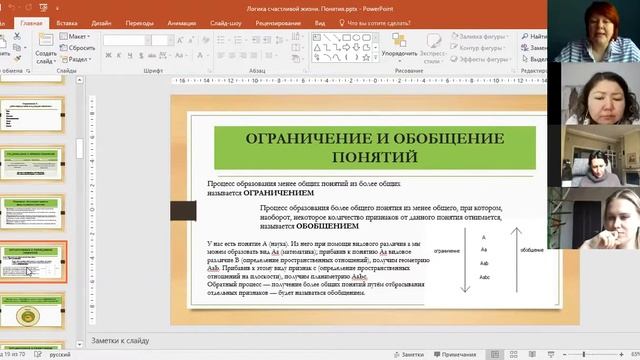The image size is (640, 360).
Task: Open the Вставка ribbon tab
Action: 67,23
